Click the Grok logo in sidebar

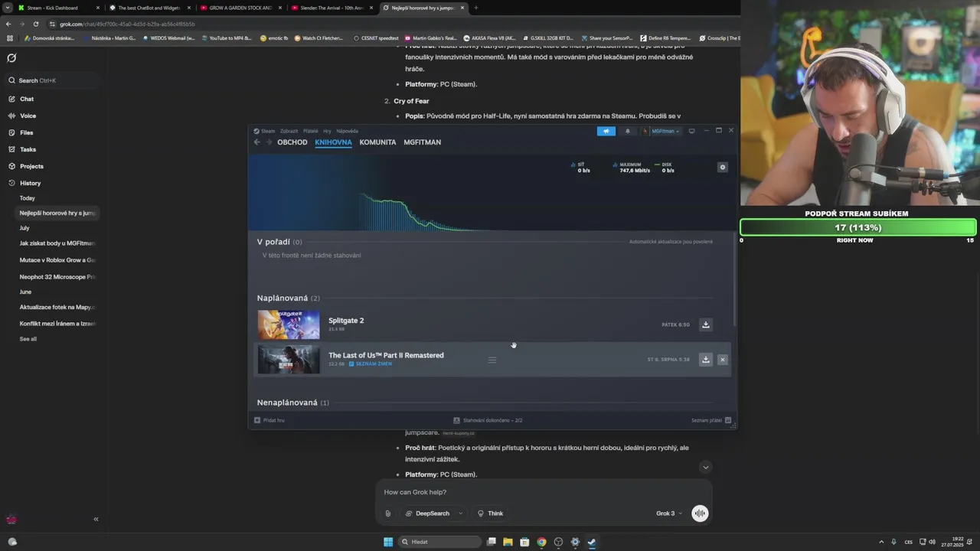(x=11, y=58)
